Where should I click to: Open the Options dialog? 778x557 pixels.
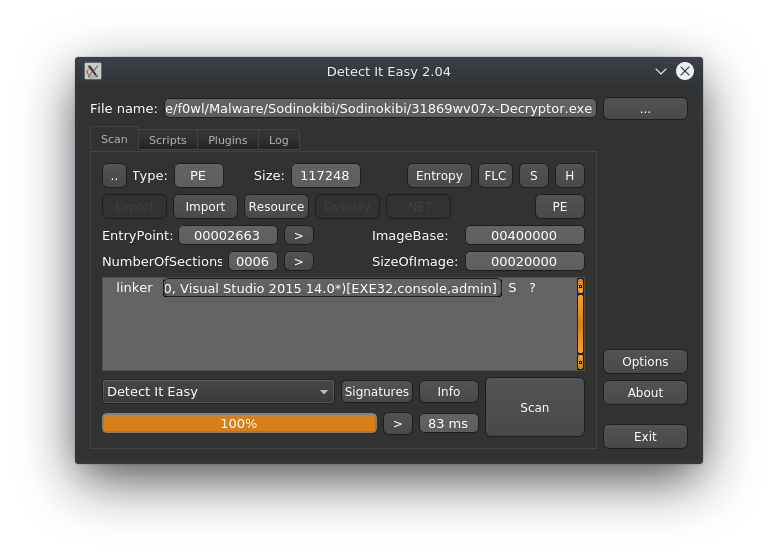pyautogui.click(x=645, y=362)
